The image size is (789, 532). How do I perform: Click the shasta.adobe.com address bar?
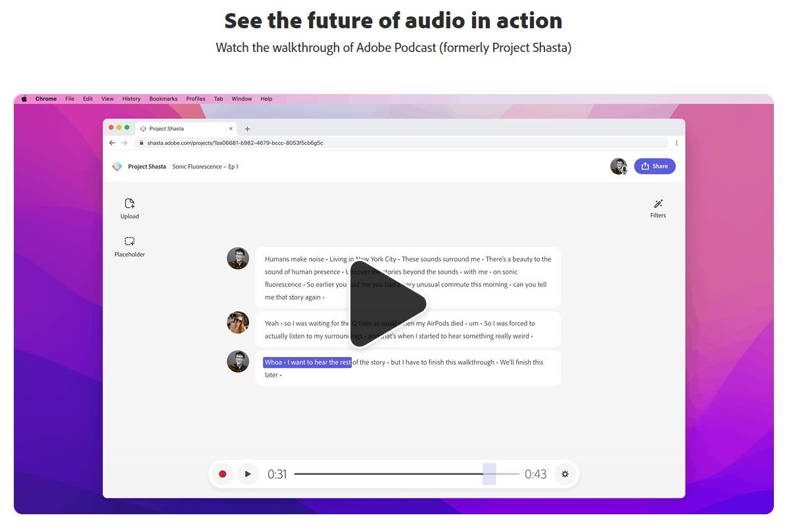[x=401, y=143]
